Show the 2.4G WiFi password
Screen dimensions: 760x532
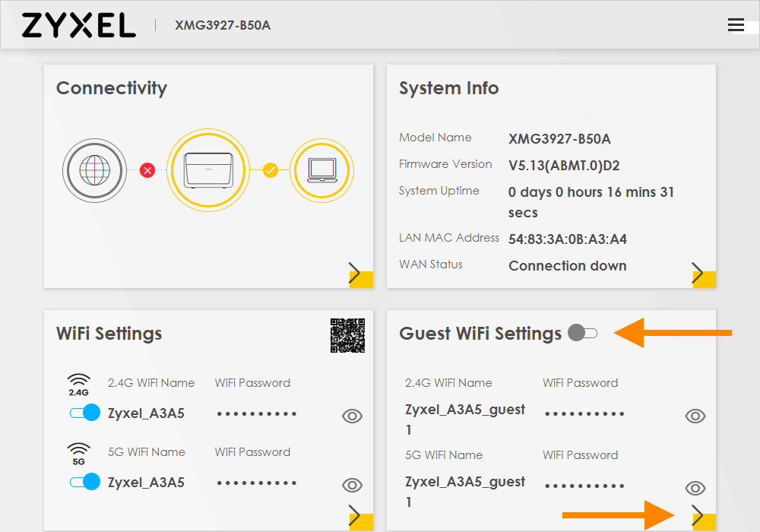point(352,416)
